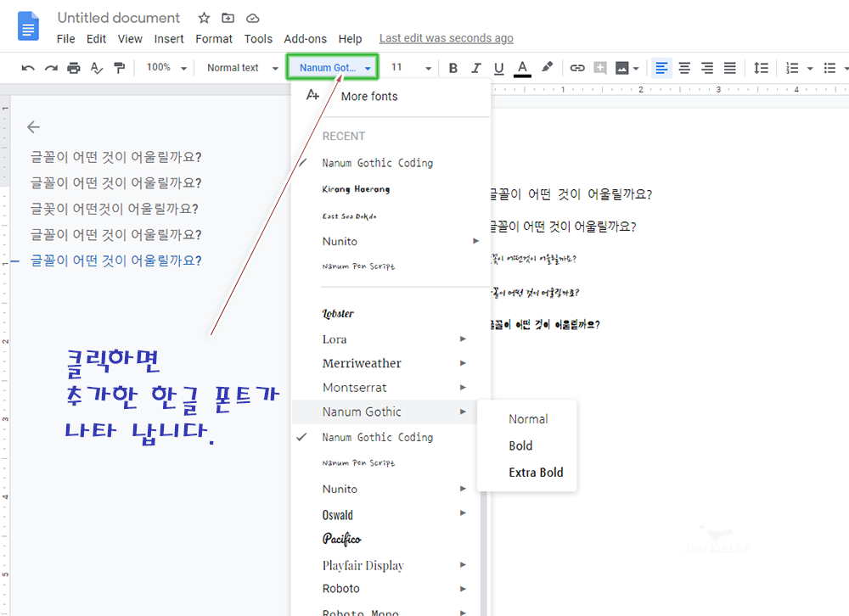The width and height of the screenshot is (849, 616).
Task: Open the font size 11 dropdown
Action: (411, 68)
